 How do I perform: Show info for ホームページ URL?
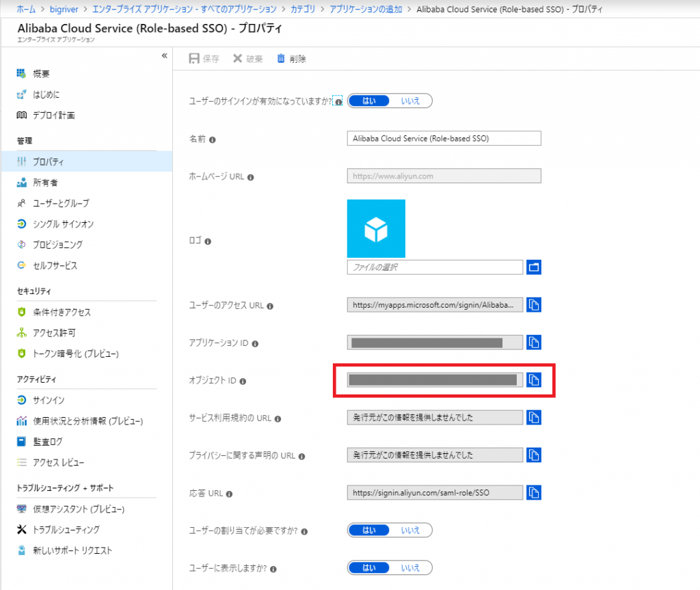pos(250,177)
